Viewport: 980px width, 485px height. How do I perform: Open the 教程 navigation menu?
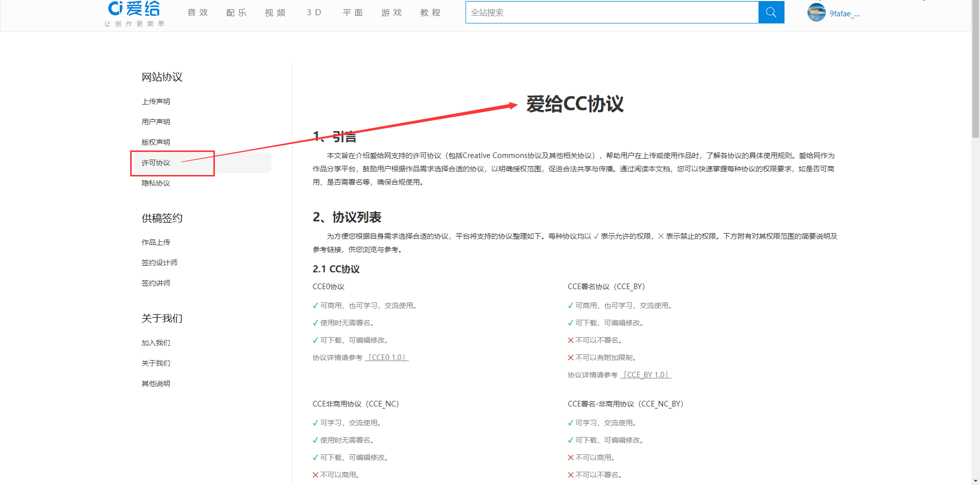click(430, 13)
